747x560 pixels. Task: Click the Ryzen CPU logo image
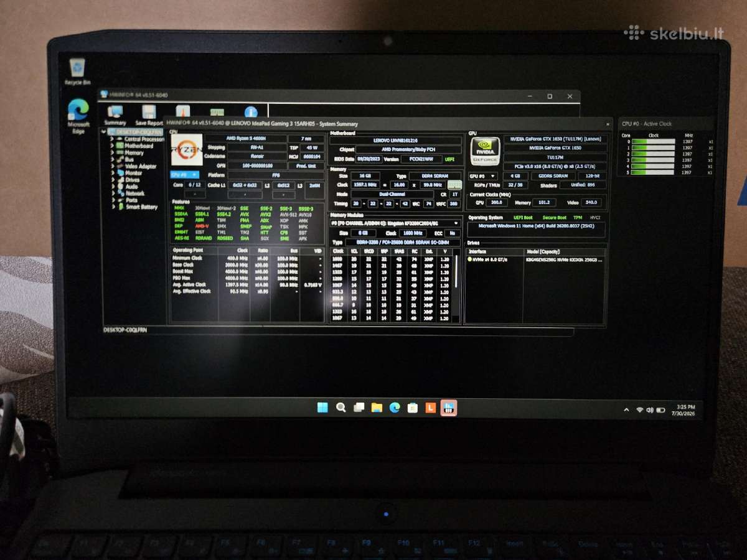186,149
